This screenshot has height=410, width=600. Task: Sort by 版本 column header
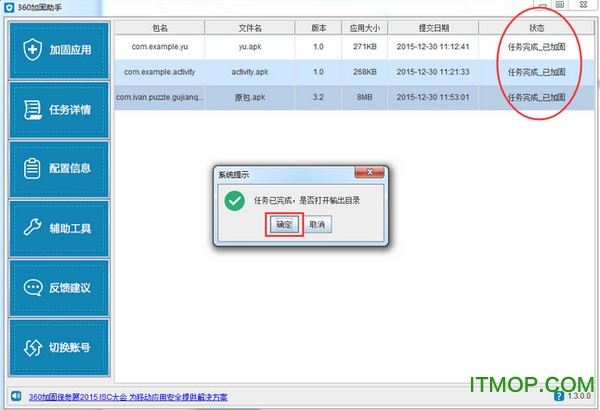coord(318,28)
